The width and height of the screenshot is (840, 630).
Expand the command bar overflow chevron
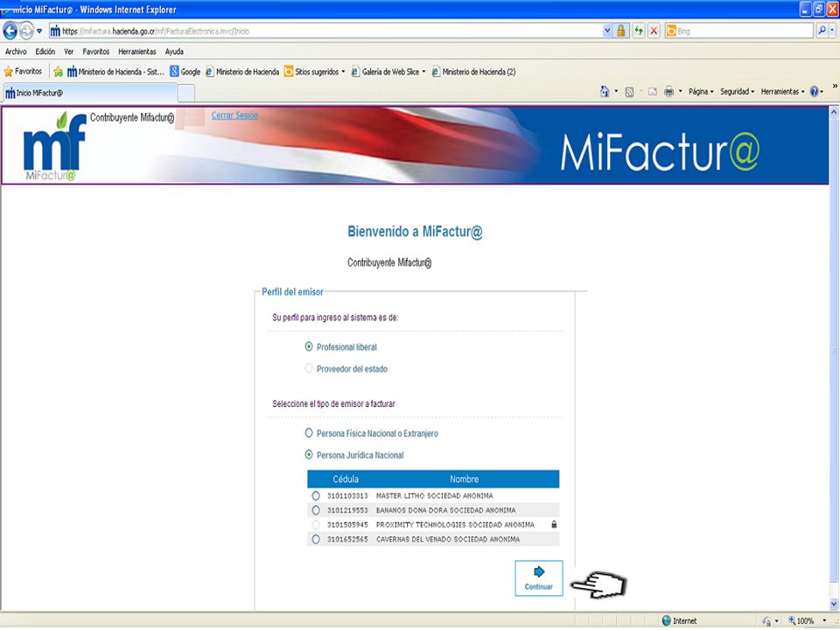tap(834, 86)
